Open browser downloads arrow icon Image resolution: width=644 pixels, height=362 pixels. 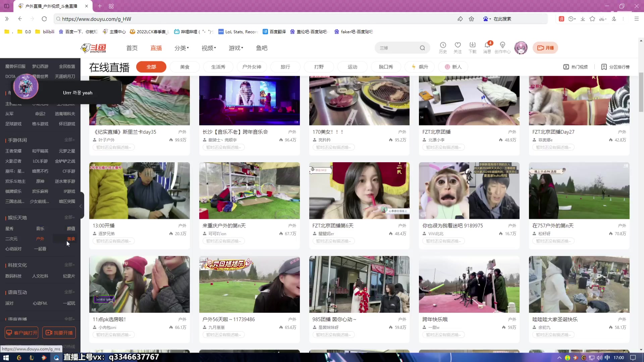point(583,19)
